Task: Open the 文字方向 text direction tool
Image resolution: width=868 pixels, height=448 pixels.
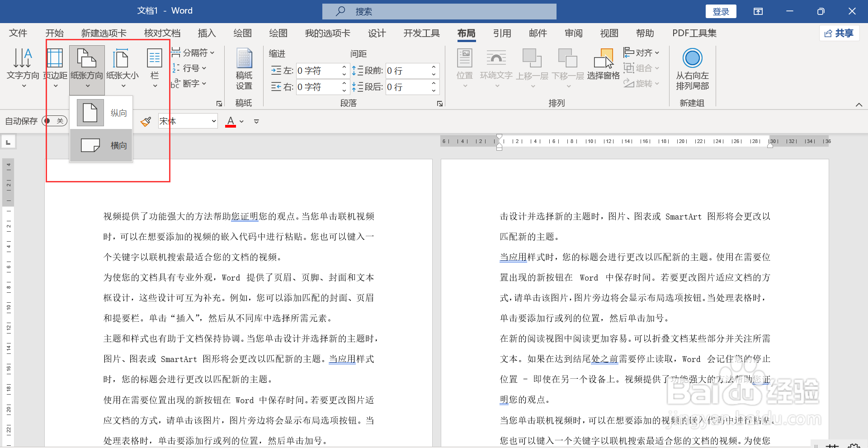Action: (x=23, y=68)
